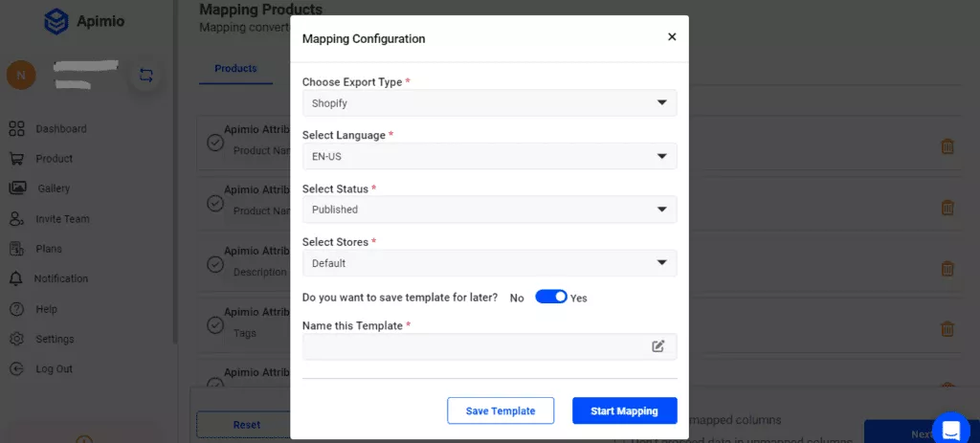This screenshot has height=443, width=980.
Task: Toggle the Description row check circle
Action: tap(215, 264)
